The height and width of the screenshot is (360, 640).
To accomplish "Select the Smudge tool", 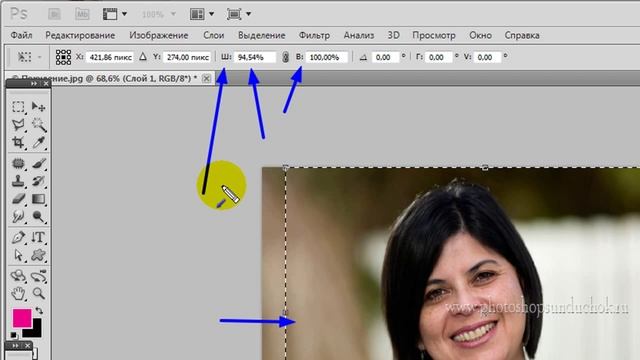I will [18, 216].
